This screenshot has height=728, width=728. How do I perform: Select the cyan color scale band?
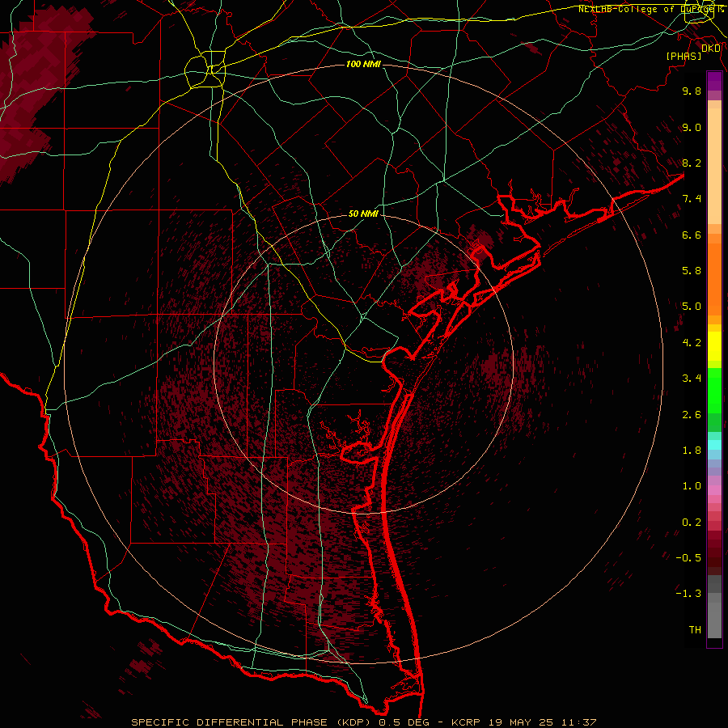(714, 445)
